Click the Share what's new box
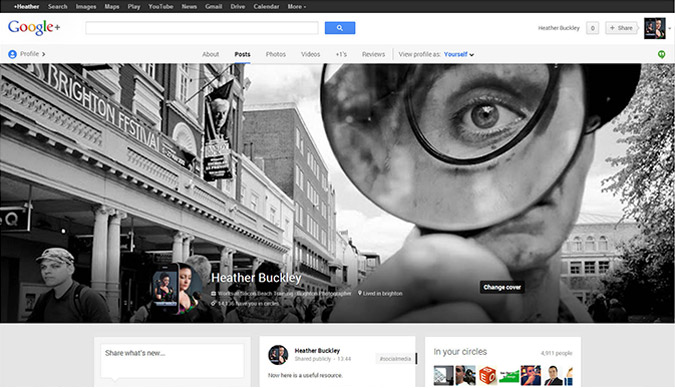 (172, 360)
